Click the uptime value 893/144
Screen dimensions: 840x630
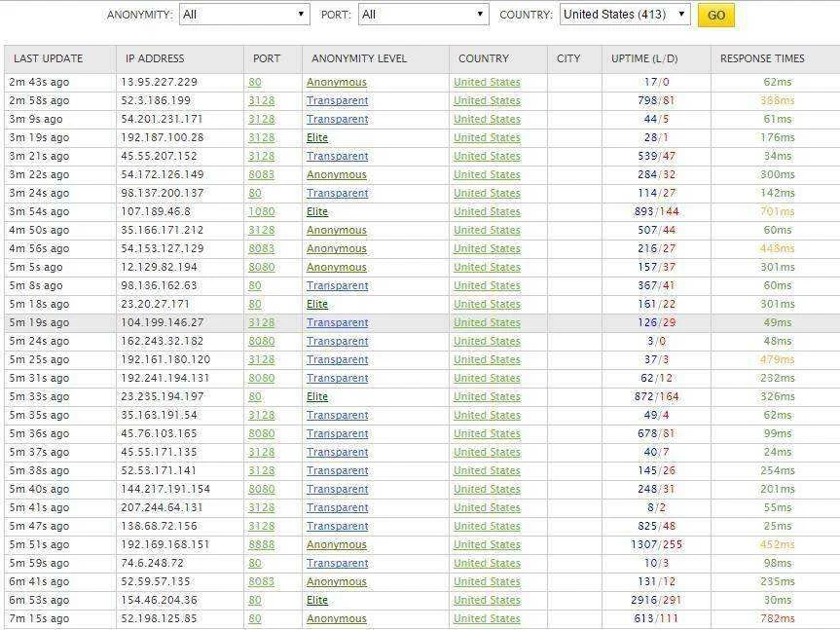(x=657, y=211)
